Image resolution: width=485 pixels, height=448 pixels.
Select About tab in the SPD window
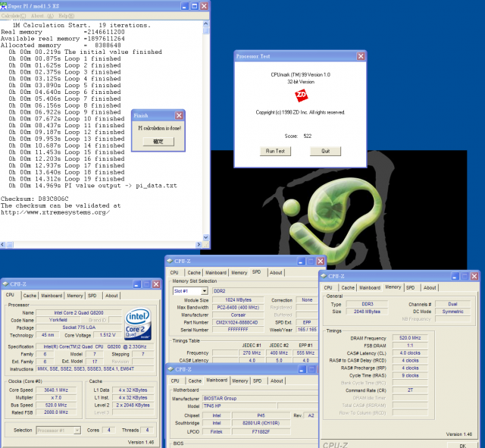[x=276, y=273]
